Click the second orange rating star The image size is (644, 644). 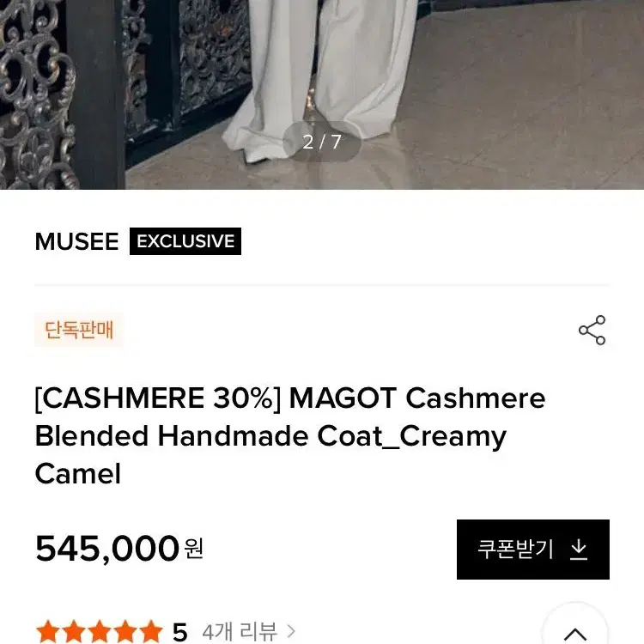tap(74, 631)
